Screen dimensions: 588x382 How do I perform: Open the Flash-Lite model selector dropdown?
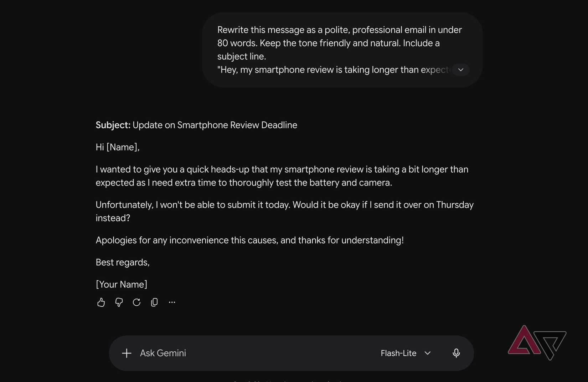(406, 353)
